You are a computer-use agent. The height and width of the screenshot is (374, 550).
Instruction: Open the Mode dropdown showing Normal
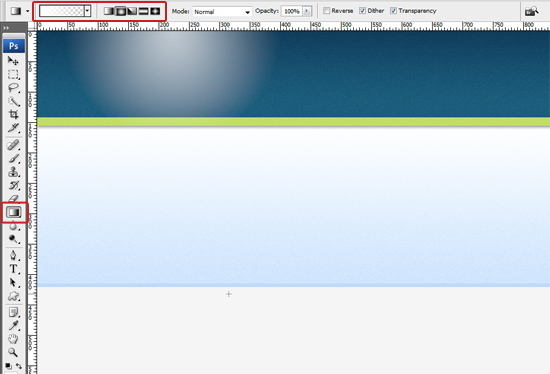(222, 12)
